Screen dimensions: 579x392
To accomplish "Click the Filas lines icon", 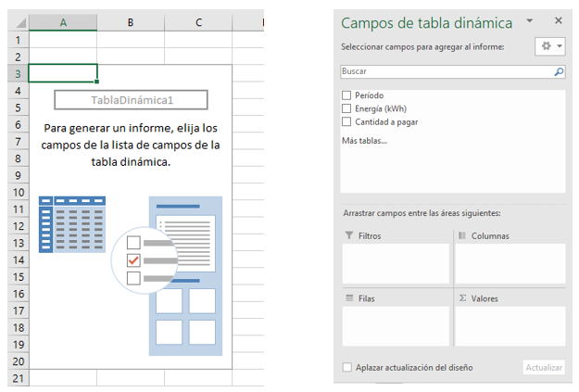I will pos(349,297).
